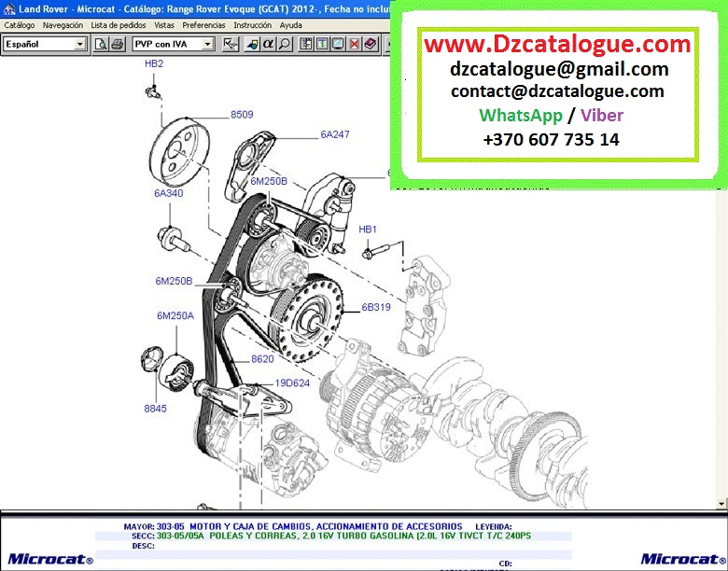Select part callout 6A340

169,193
